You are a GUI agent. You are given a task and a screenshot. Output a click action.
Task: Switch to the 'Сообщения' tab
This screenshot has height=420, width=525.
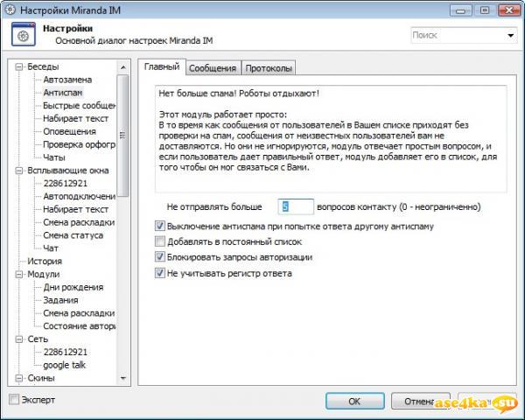213,68
